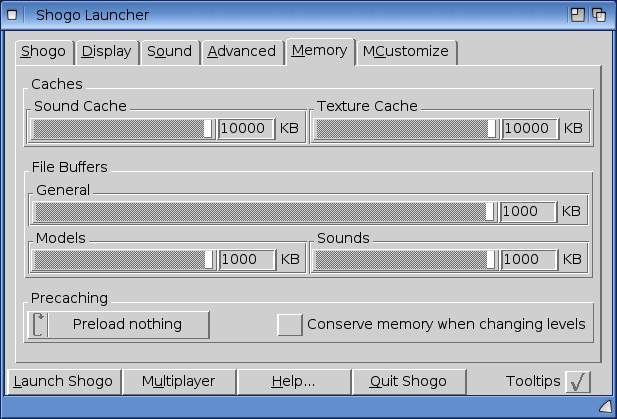
Task: Click the Models buffer KB value field
Action: 247,260
